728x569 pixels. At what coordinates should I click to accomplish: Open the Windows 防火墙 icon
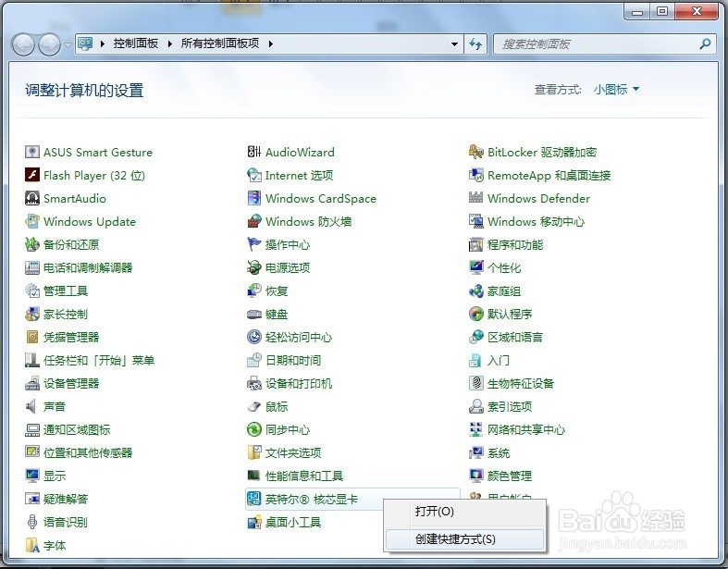point(254,221)
